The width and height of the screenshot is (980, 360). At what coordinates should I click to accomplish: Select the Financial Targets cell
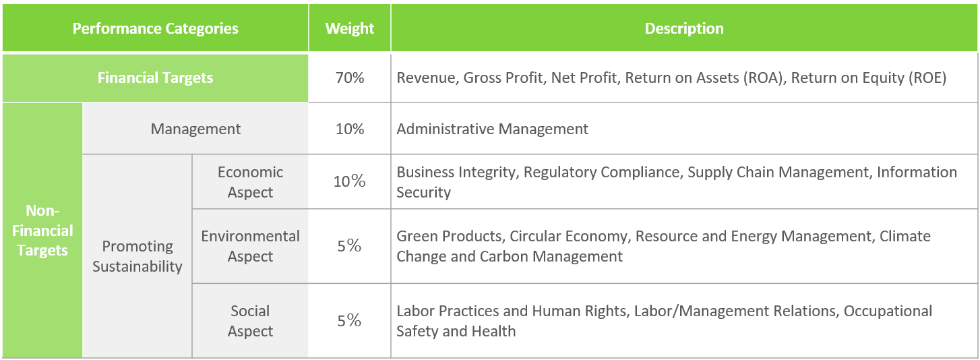155,78
